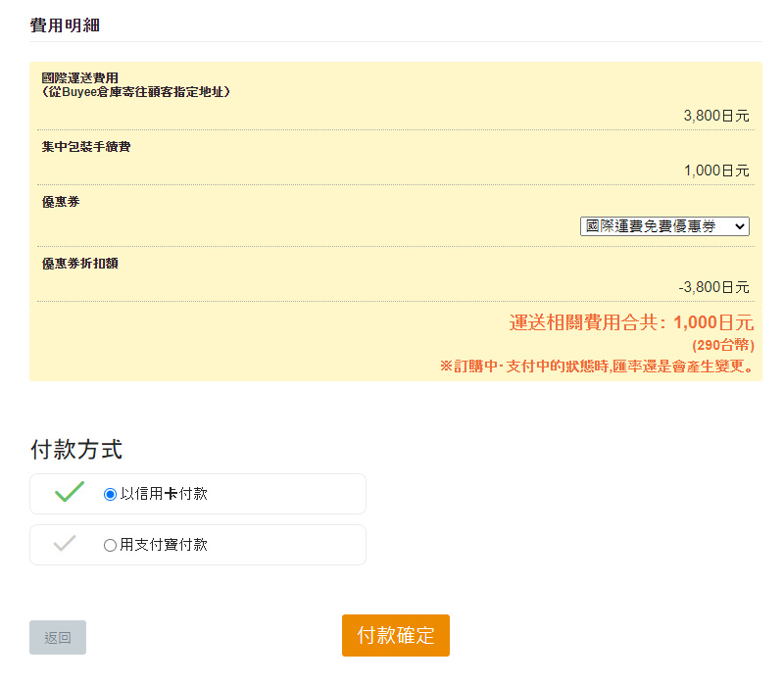
Task: Click the 集中包裝手續費 label
Action: click(86, 146)
